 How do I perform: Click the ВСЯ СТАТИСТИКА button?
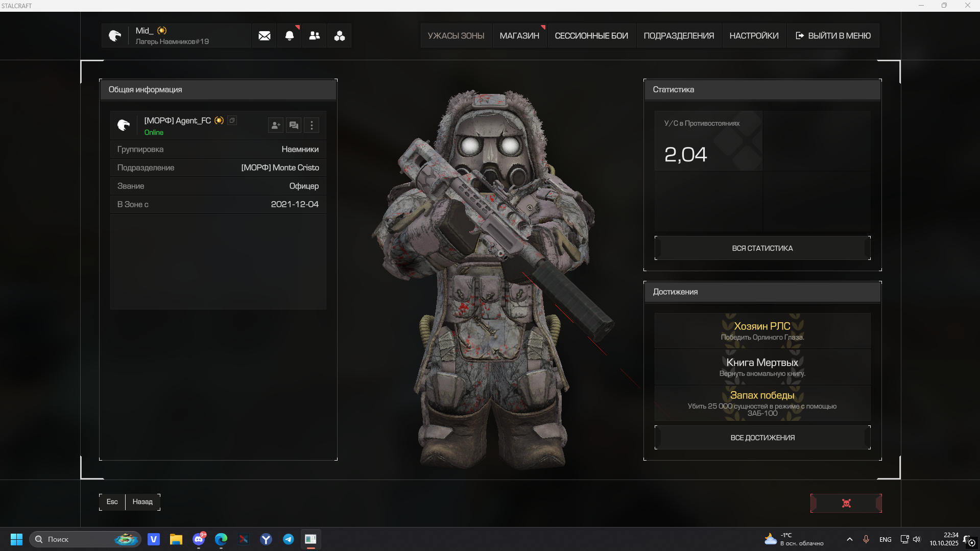(762, 248)
